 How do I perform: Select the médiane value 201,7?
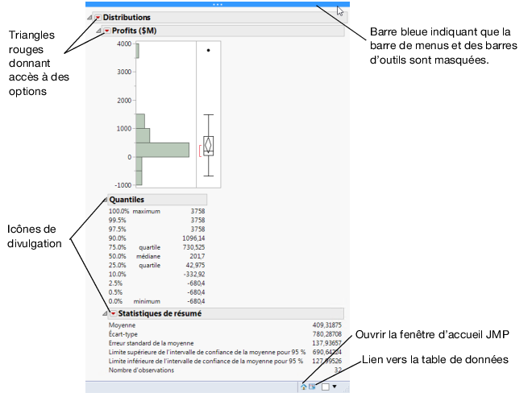[x=197, y=256]
